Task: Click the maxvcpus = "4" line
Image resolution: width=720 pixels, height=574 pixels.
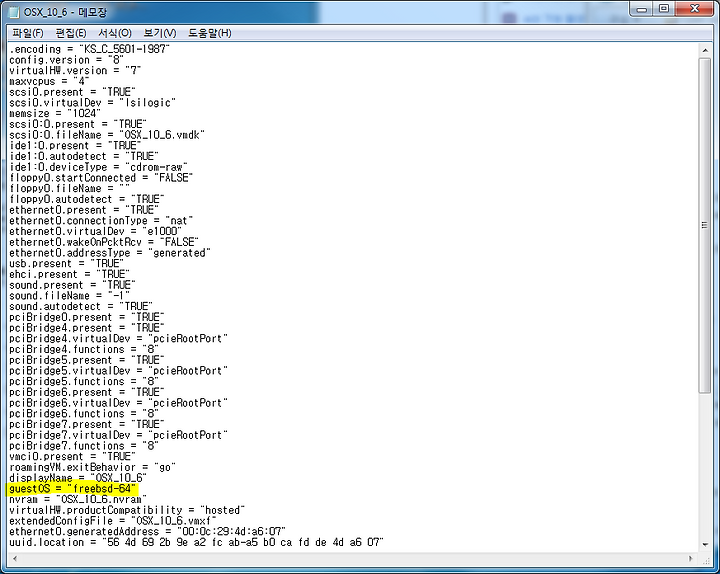Action: click(x=49, y=81)
